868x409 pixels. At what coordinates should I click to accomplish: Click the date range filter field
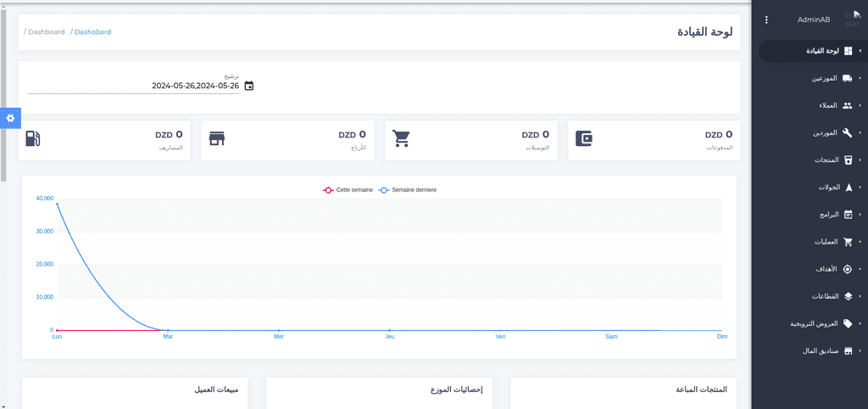coord(133,86)
